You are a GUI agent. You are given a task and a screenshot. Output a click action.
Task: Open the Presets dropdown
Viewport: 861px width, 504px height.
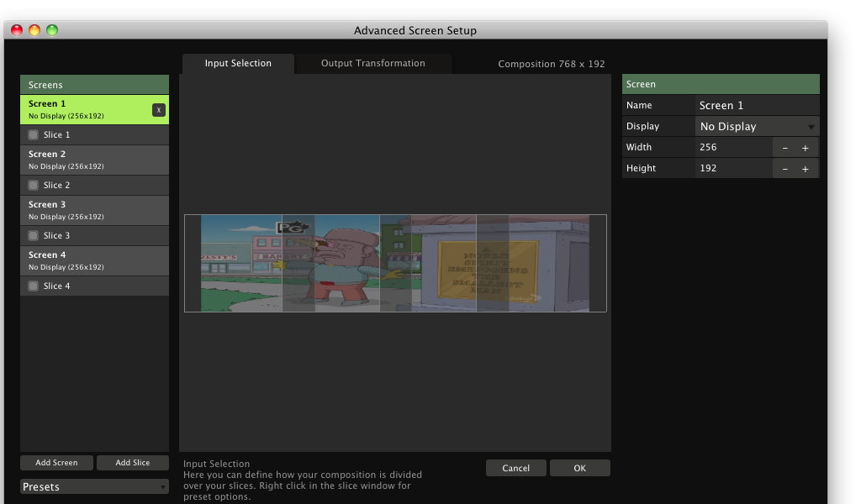(94, 486)
